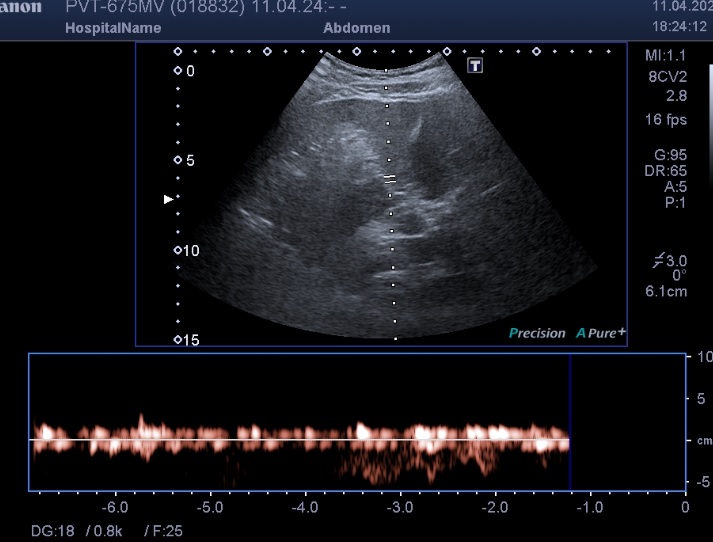The image size is (713, 542).
Task: Click the 8CV2 transducer label
Action: pyautogui.click(x=664, y=75)
